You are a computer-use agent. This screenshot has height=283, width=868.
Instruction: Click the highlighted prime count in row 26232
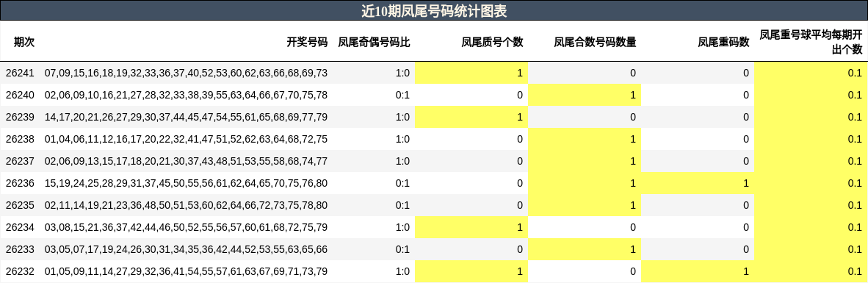click(x=471, y=272)
